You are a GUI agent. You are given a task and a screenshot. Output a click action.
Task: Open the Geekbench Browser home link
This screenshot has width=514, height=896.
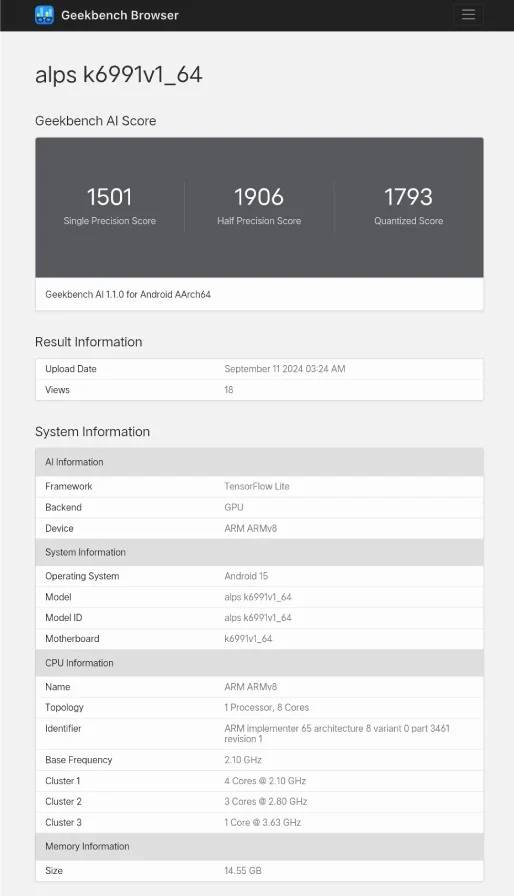pyautogui.click(x=119, y=15)
